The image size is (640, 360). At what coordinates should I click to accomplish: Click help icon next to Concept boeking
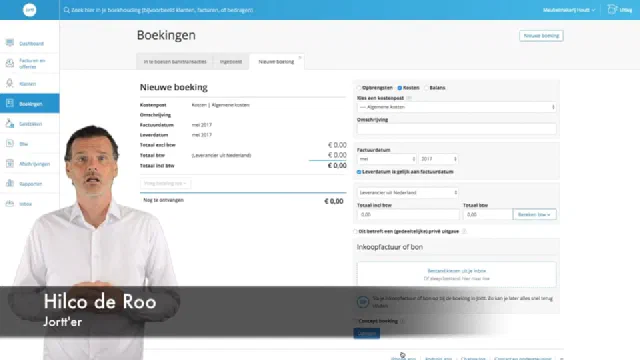(402, 321)
